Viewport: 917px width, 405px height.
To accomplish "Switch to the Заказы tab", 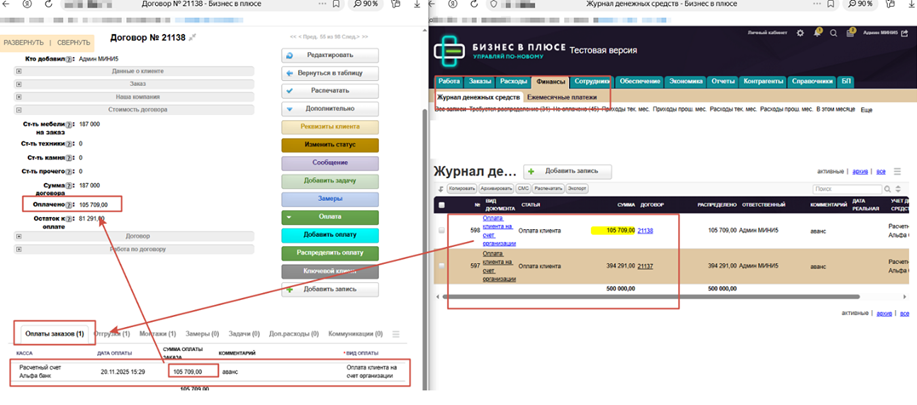I will 482,81.
